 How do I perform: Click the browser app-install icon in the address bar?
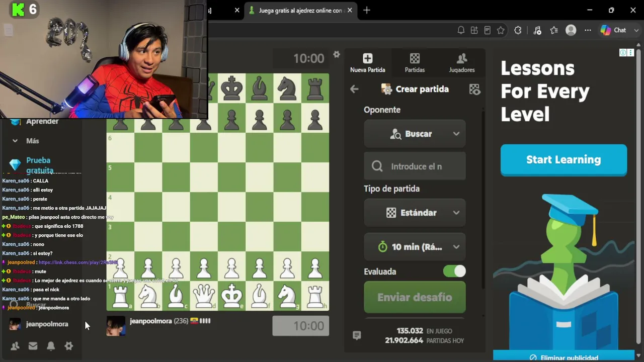[x=474, y=30]
